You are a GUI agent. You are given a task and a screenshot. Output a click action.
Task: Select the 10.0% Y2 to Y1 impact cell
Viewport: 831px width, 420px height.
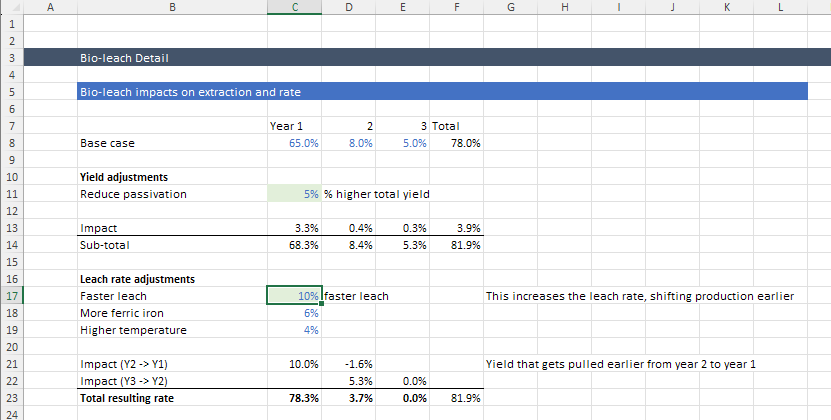coord(295,364)
